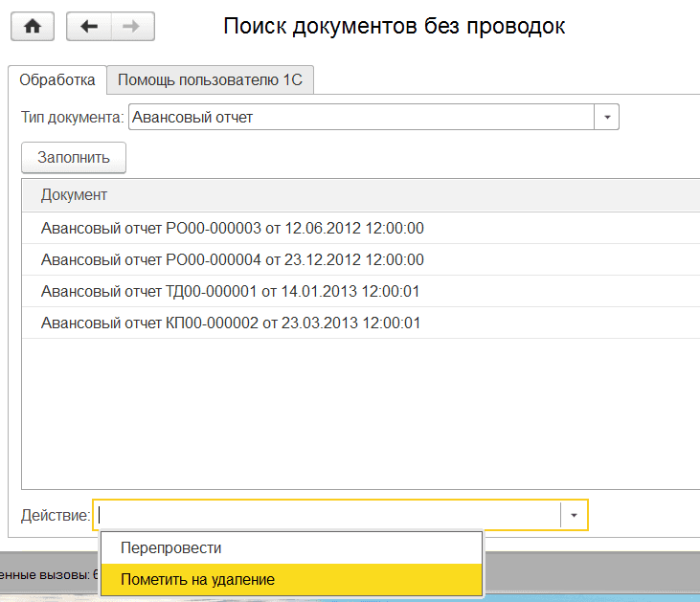Navigate forward with the right arrow
The height and width of the screenshot is (602, 700).
(132, 27)
